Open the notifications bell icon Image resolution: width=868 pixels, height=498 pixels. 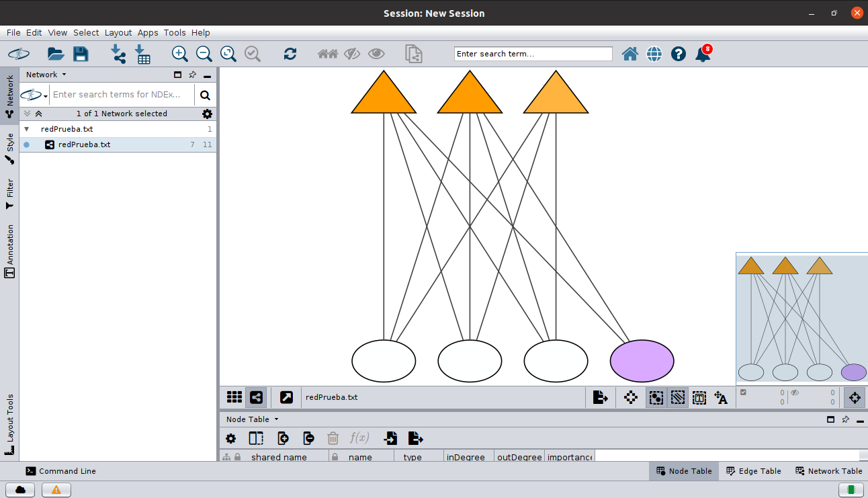703,54
